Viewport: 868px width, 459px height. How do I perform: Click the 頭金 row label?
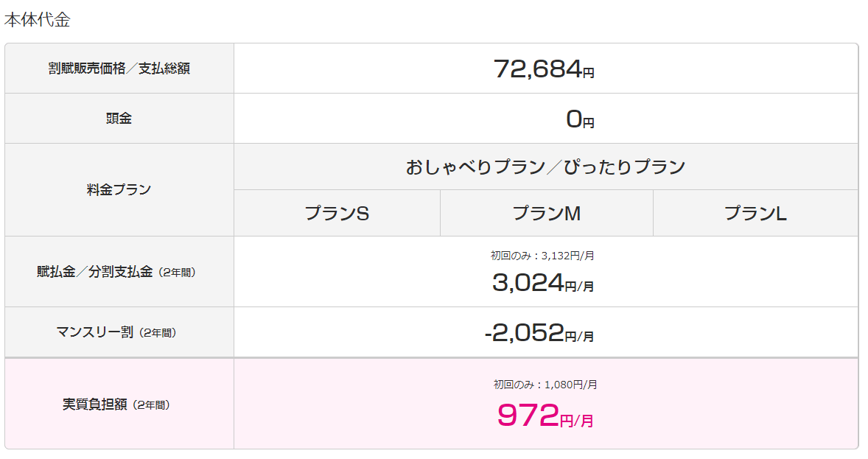[119, 119]
